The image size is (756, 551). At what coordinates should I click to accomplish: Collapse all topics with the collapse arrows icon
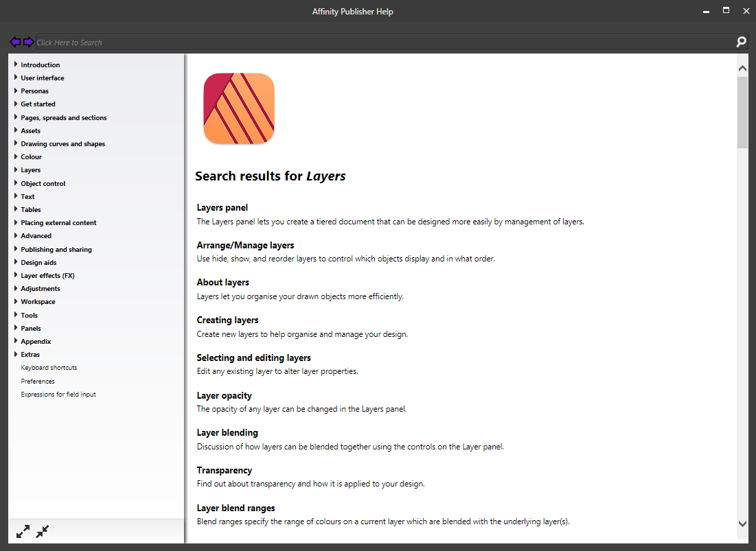pyautogui.click(x=43, y=531)
